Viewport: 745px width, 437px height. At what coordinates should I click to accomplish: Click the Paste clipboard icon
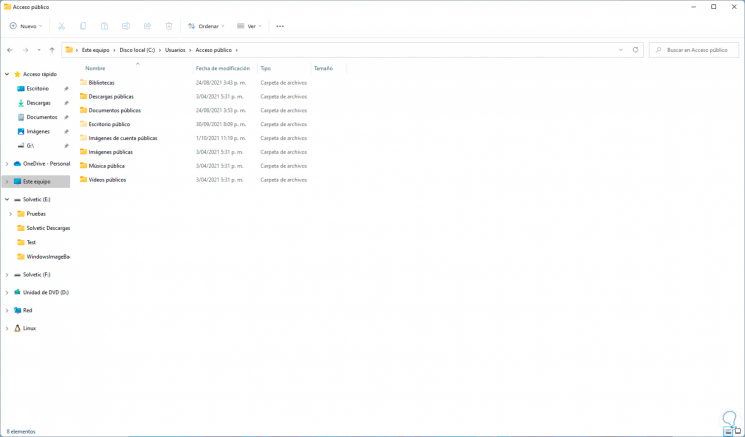[105, 26]
